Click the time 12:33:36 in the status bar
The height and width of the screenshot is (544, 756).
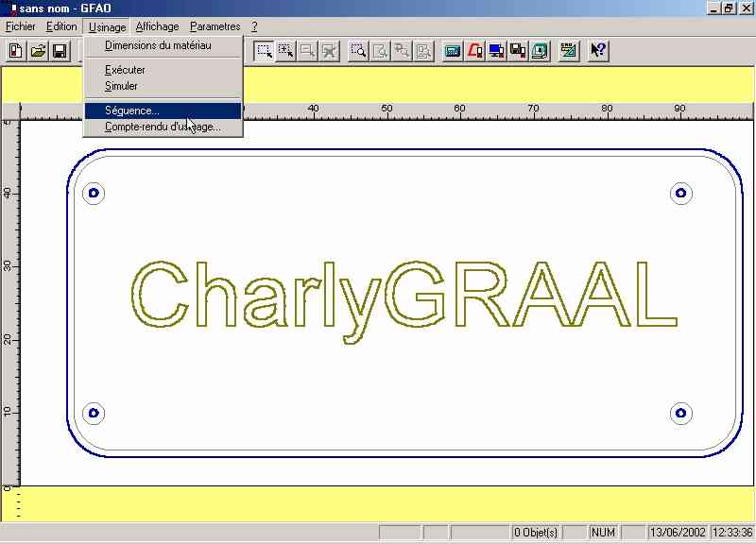click(732, 533)
